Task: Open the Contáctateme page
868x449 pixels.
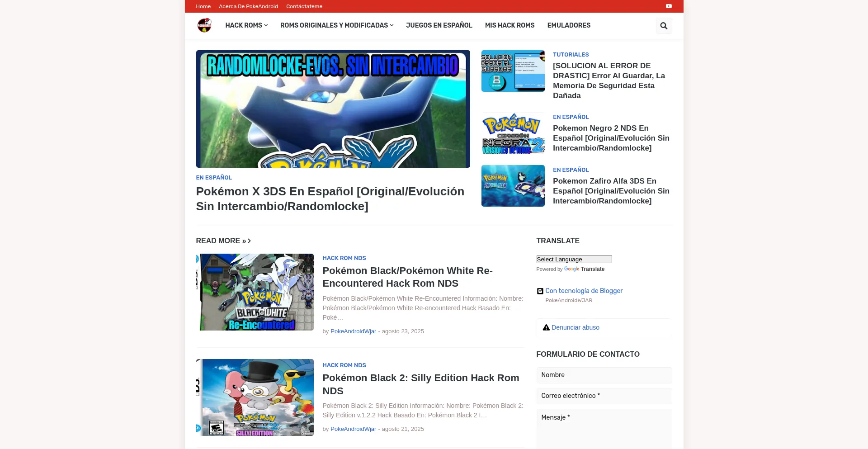Action: point(304,6)
